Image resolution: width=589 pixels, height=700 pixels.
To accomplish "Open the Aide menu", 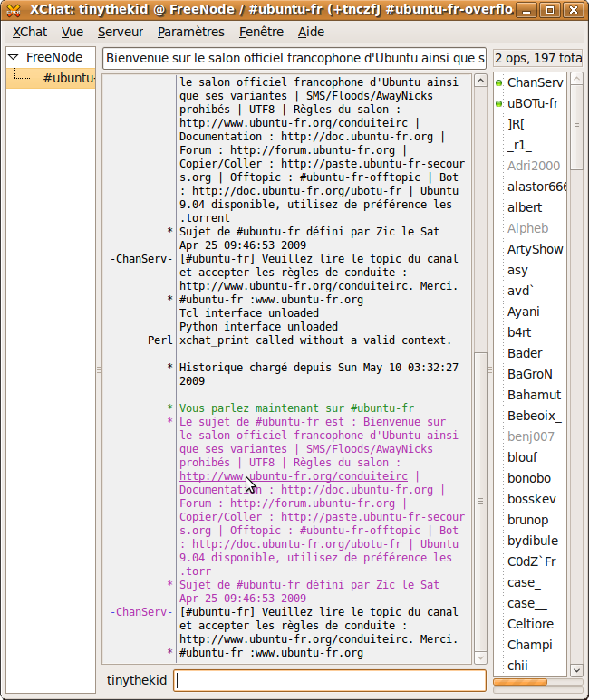I will click(311, 32).
